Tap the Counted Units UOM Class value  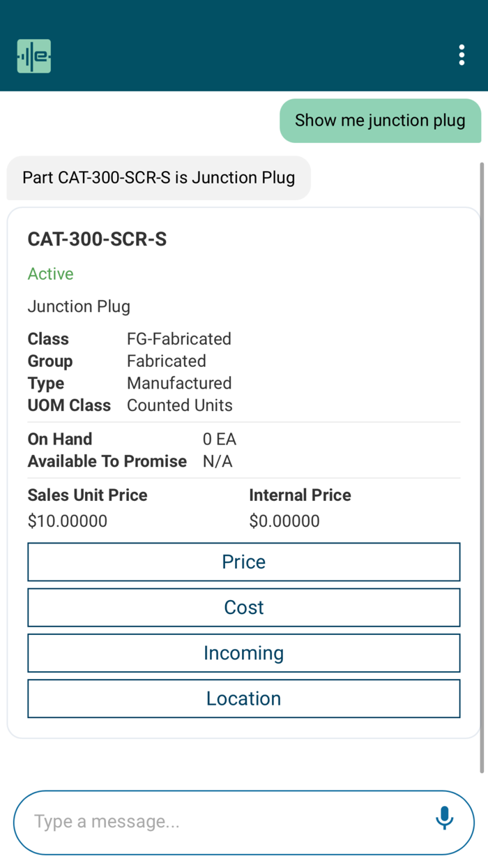(180, 406)
